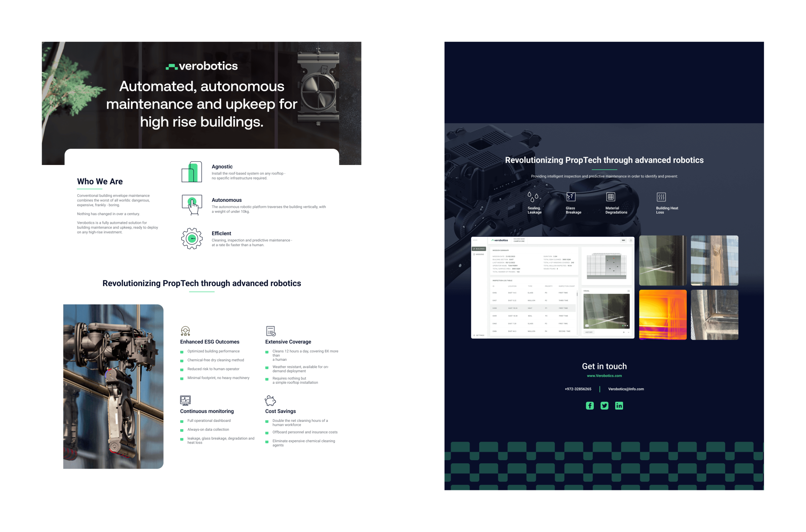This screenshot has width=806, height=532.
Task: Click the Enhanced ESG Outcomes badge icon
Action: [x=185, y=331]
